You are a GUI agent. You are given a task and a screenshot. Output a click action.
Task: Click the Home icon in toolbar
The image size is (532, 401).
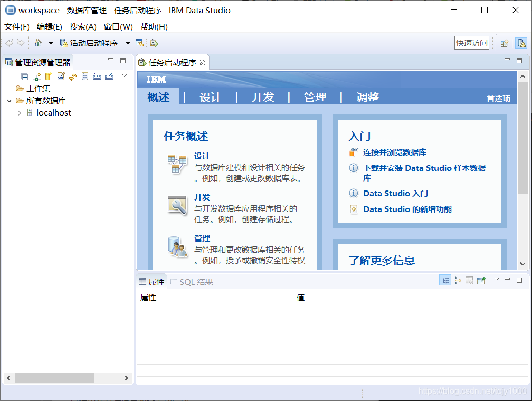pos(39,43)
